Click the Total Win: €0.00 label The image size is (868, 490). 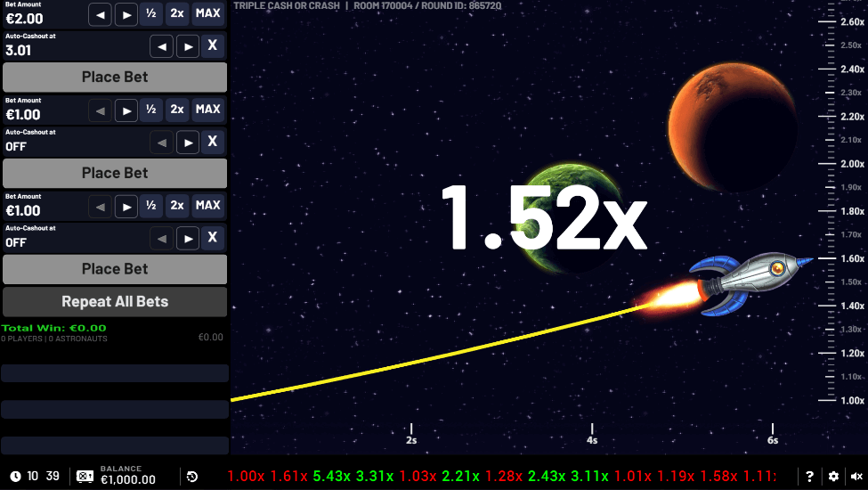pos(53,329)
